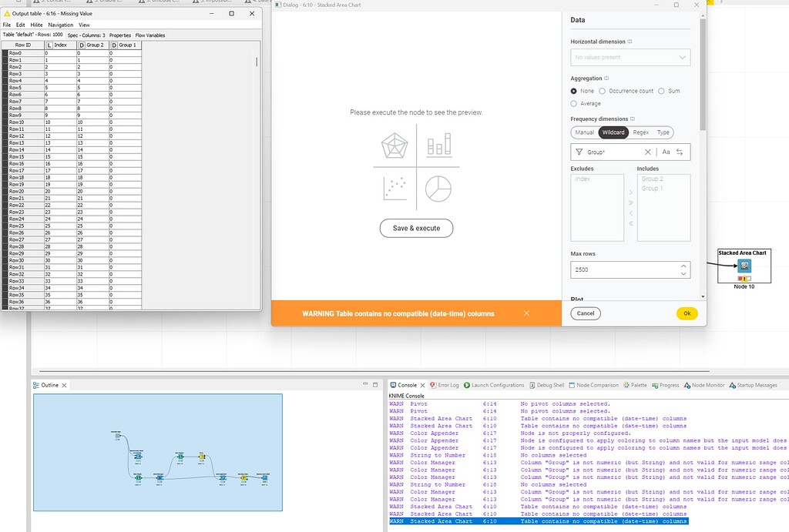
Task: Click the yellow Ok button
Action: pyautogui.click(x=687, y=313)
